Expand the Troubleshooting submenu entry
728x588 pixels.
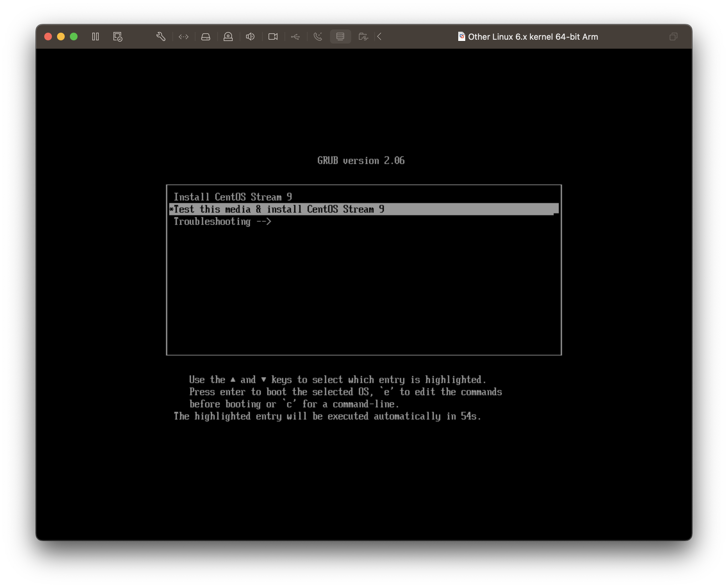click(x=222, y=222)
